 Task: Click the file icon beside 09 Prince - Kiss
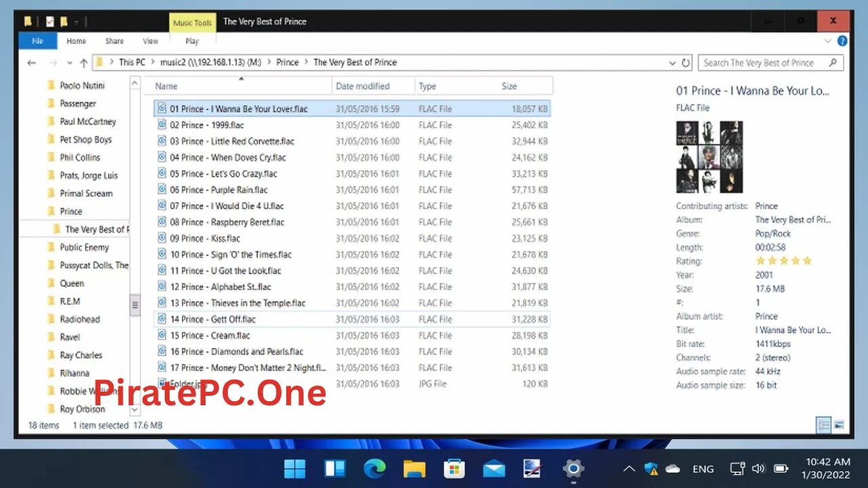[x=162, y=238]
